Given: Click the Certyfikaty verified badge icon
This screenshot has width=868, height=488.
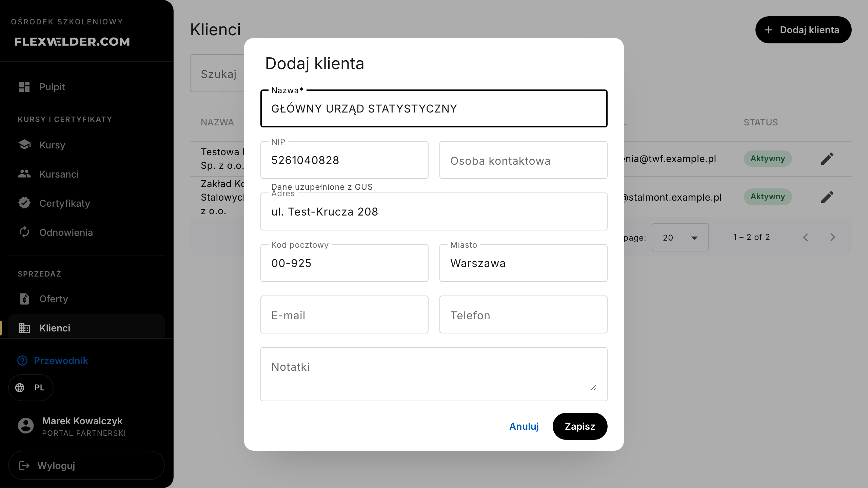Looking at the screenshot, I should pyautogui.click(x=24, y=203).
